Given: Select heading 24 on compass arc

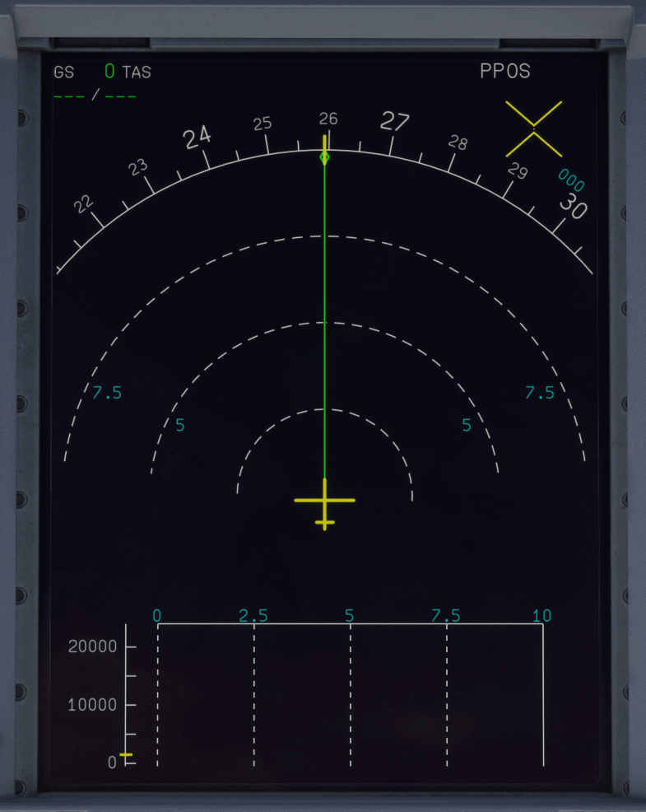Looking at the screenshot, I should 198,138.
